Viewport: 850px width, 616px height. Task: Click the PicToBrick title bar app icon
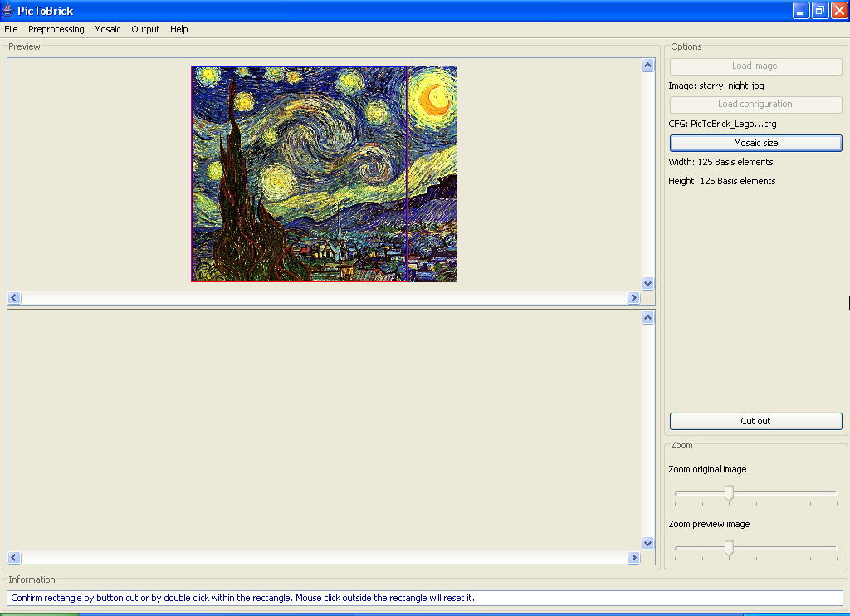(x=8, y=11)
